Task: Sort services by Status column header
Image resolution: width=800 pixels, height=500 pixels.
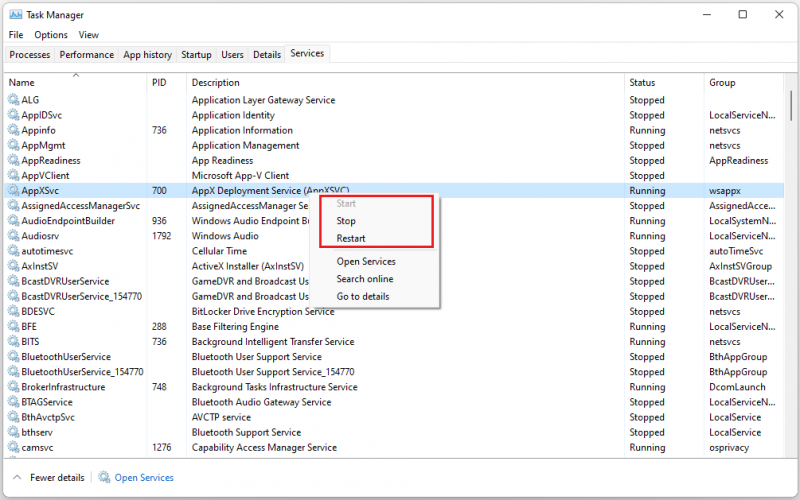Action: (x=664, y=82)
